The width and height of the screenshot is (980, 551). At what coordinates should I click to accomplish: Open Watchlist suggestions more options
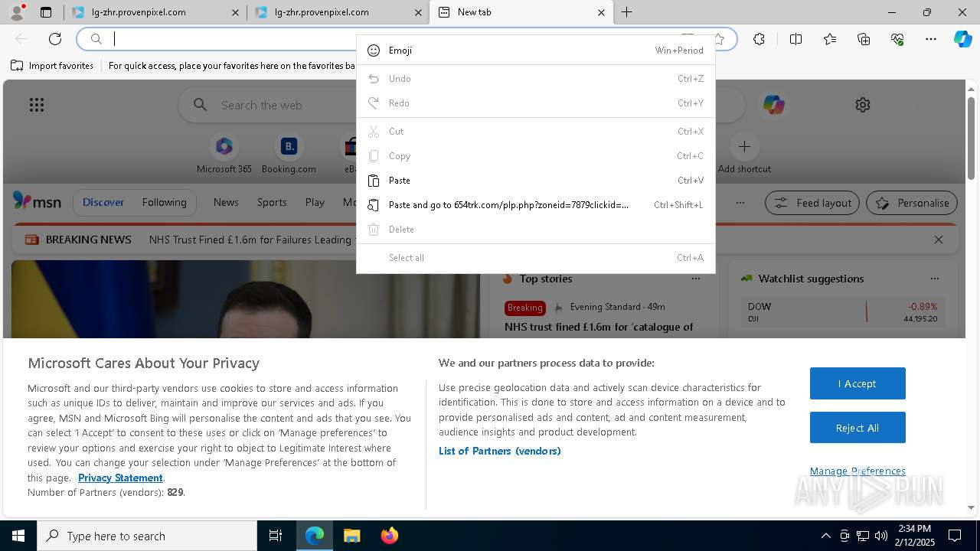pyautogui.click(x=934, y=279)
